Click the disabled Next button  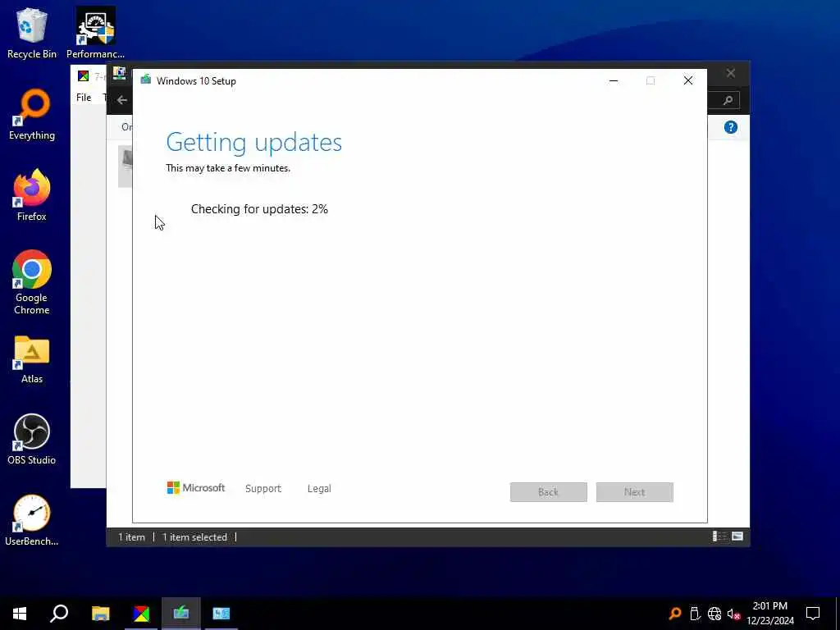click(x=634, y=492)
